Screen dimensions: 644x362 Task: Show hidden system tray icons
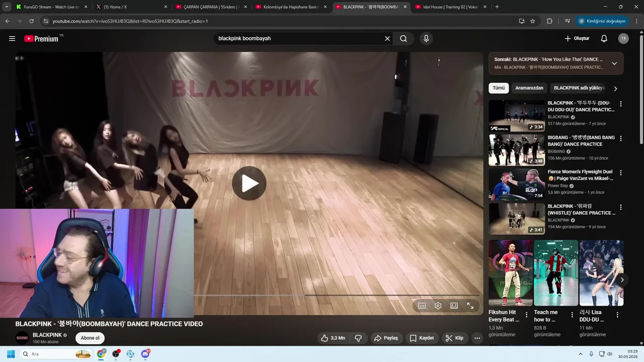tap(580, 354)
